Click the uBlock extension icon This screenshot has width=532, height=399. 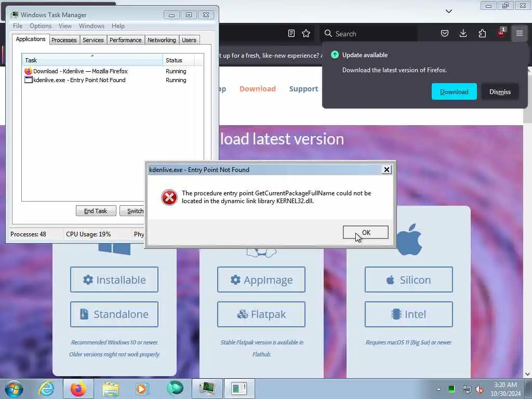pos(501,33)
